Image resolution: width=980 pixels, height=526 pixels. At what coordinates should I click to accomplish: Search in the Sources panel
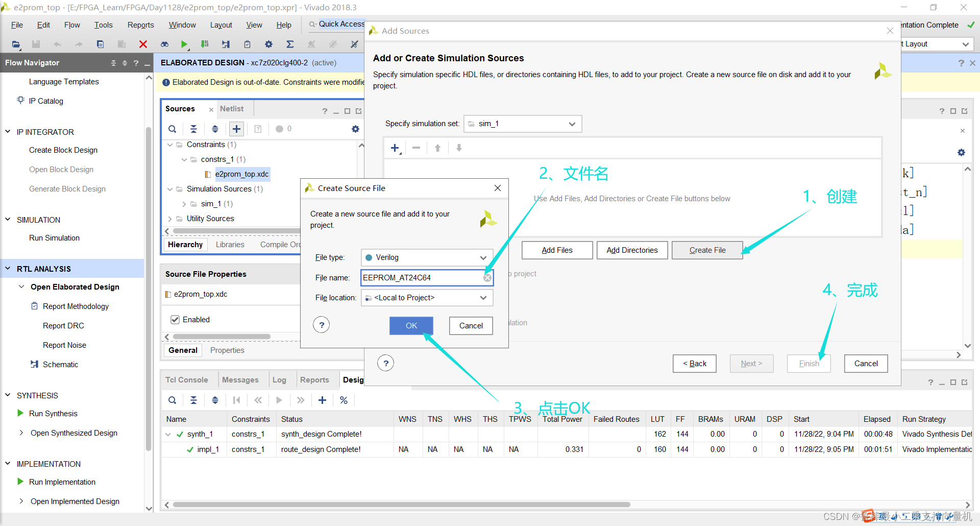coord(173,129)
